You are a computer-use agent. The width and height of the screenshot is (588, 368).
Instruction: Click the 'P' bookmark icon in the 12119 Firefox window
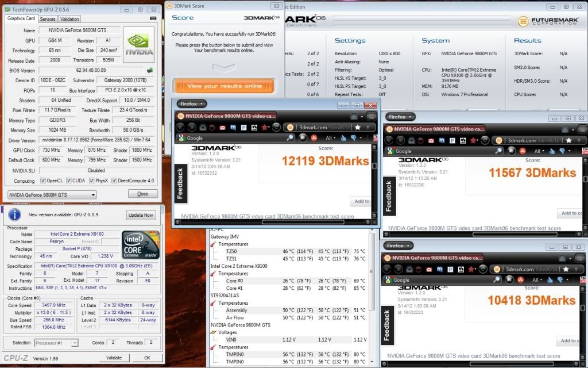point(243,128)
